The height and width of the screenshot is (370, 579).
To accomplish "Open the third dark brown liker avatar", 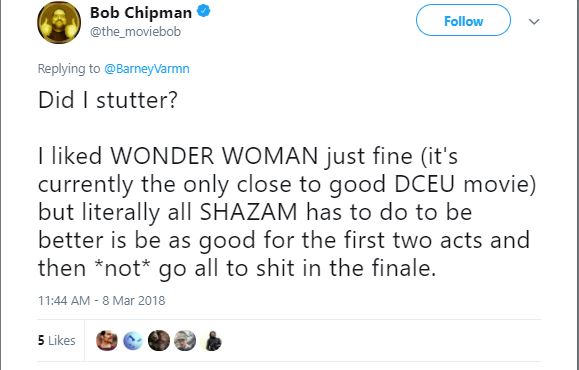I will point(159,340).
